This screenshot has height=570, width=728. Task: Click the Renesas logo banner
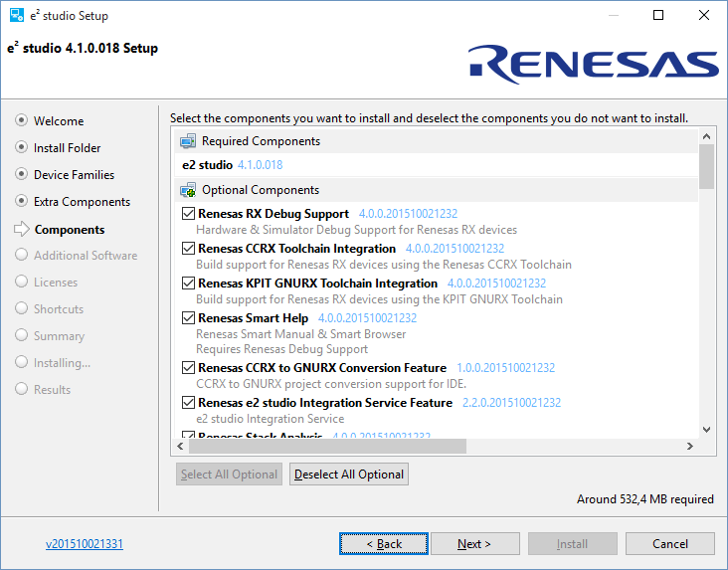[594, 64]
